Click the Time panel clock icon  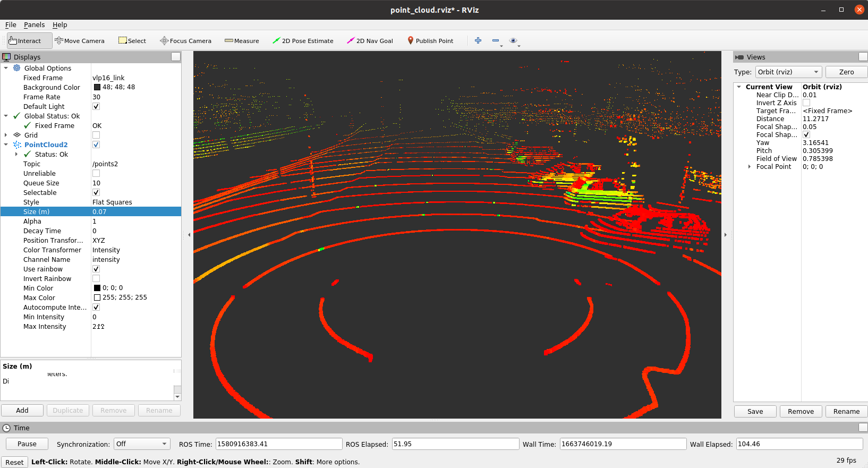6,428
